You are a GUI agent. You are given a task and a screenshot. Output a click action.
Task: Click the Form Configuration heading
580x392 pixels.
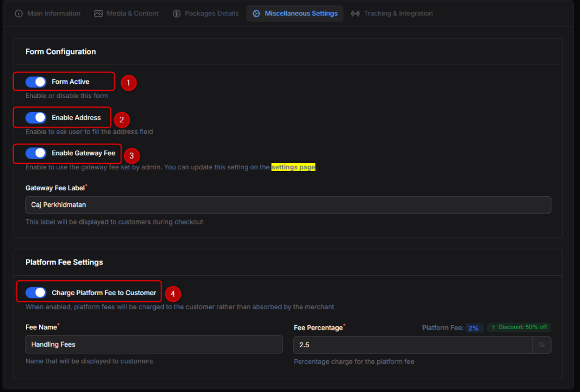(61, 52)
